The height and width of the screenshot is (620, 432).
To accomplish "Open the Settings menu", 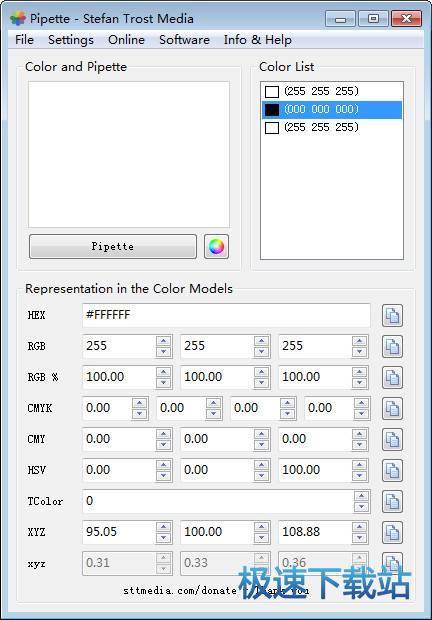I will pos(71,40).
